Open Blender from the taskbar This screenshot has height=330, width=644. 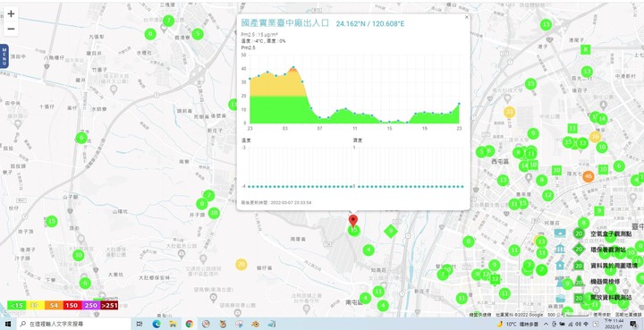point(256,324)
